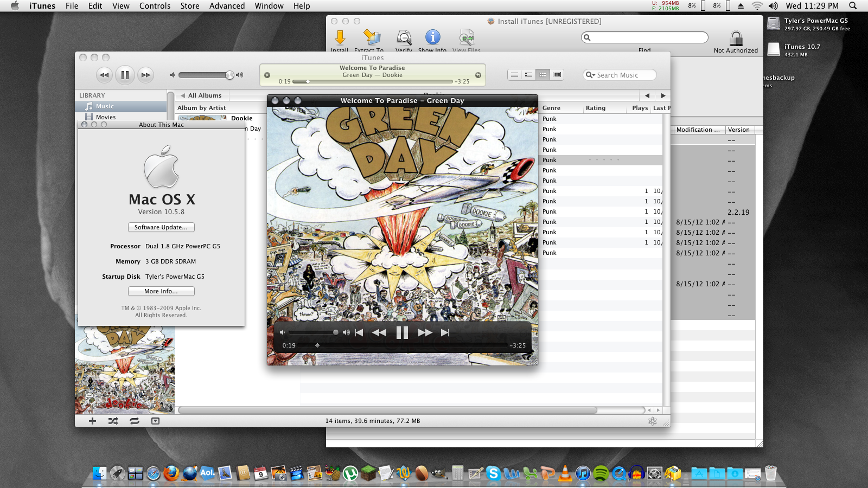Viewport: 868px width, 488px height.
Task: Click the Not Authorized lock icon
Action: pos(736,38)
